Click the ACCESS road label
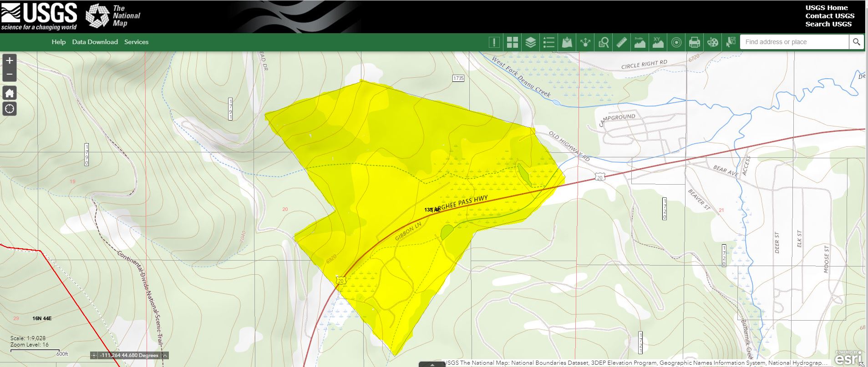Viewport: 868px width, 367px height. tap(745, 166)
